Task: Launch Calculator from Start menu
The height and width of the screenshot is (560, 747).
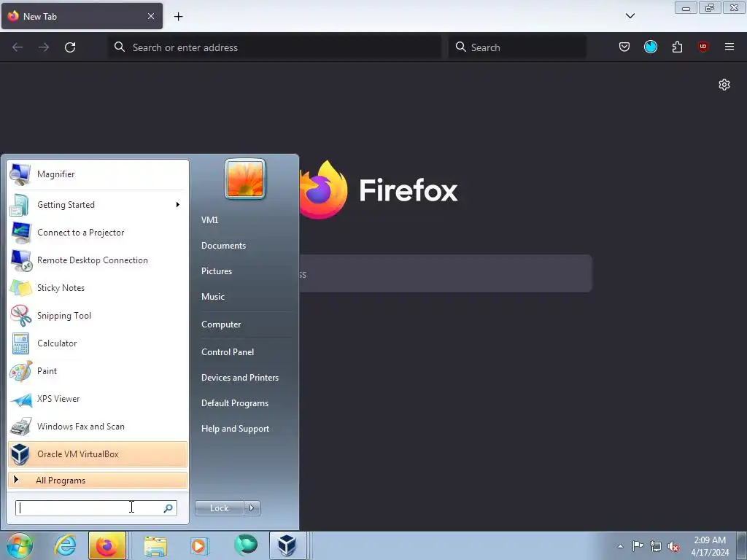Action: click(x=98, y=343)
